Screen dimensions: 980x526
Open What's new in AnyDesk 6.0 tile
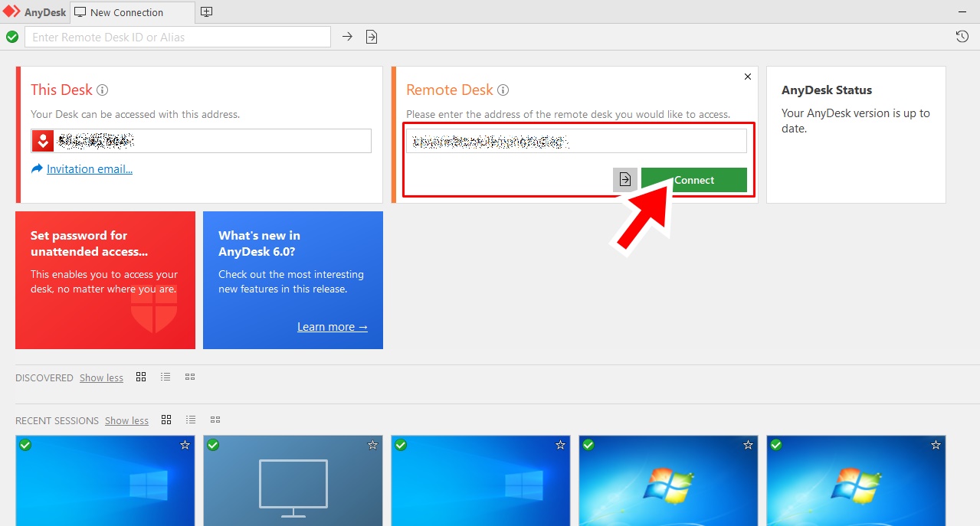pyautogui.click(x=293, y=280)
